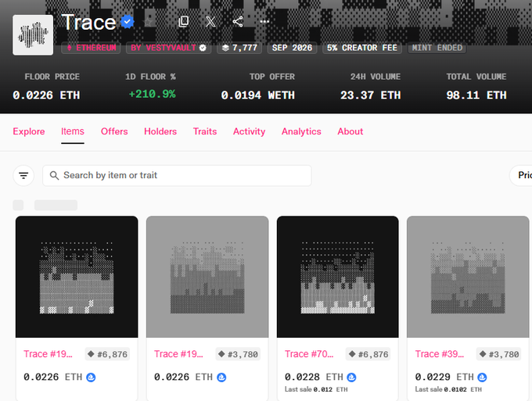This screenshot has width=532, height=401.
Task: Click title of Trace #19 ranked #3,780
Action: coord(178,354)
